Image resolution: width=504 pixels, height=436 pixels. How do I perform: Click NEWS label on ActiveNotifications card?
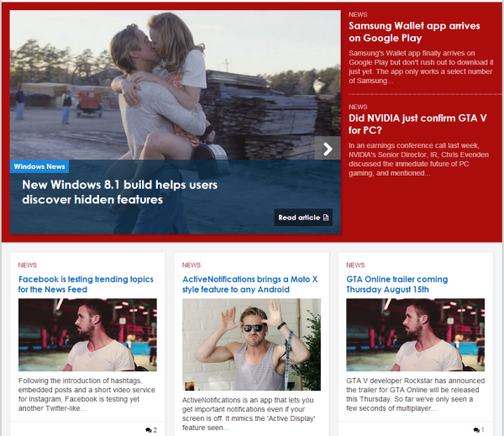192,265
